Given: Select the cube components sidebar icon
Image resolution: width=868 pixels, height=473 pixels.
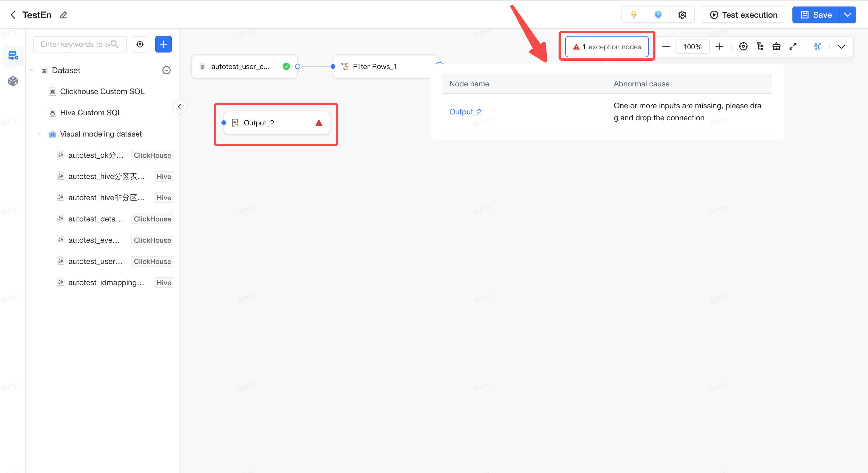Looking at the screenshot, I should click(x=13, y=81).
